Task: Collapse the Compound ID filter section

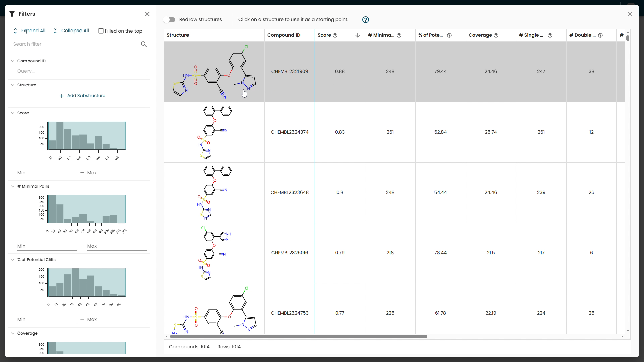Action: (13, 61)
